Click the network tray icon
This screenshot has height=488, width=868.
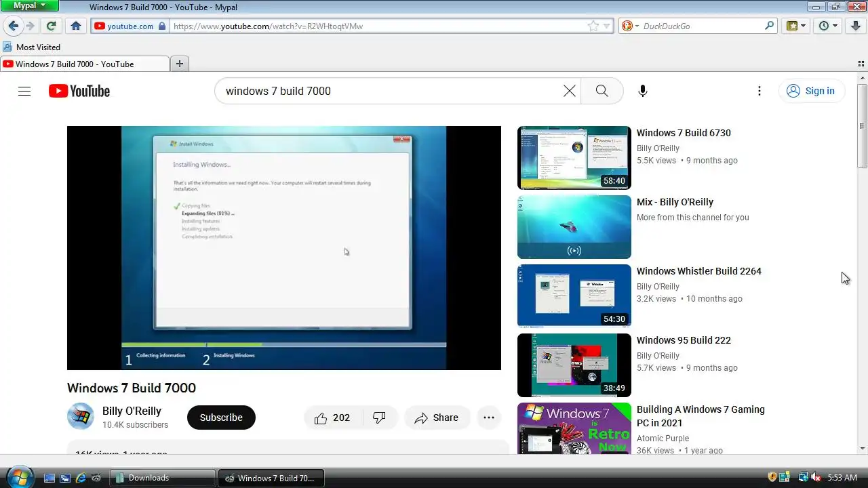click(x=803, y=477)
